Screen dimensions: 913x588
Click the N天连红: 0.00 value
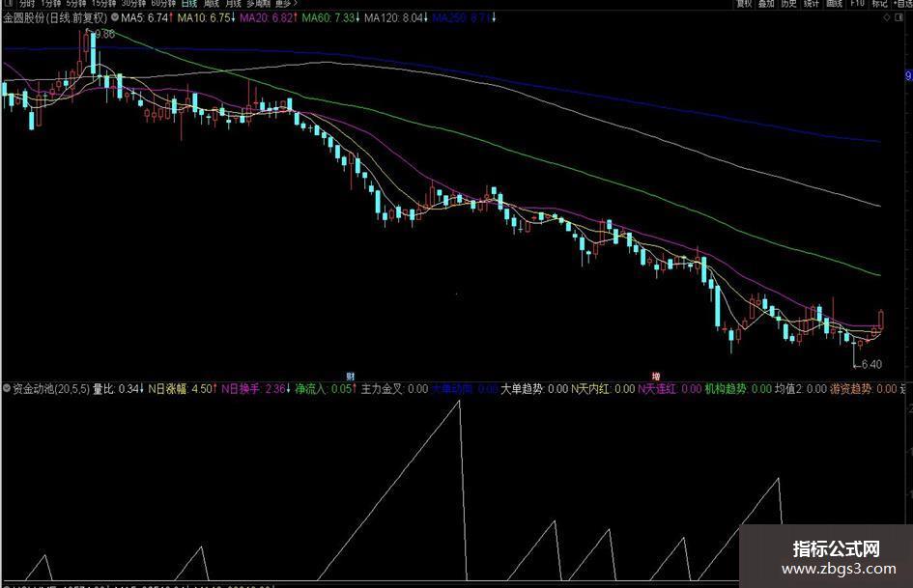[670, 388]
